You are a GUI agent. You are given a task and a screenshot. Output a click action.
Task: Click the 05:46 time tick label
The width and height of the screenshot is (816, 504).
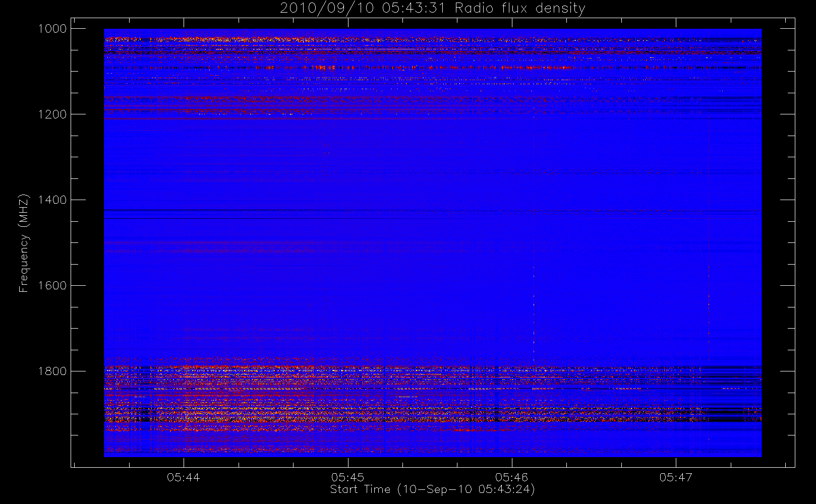[x=511, y=477]
